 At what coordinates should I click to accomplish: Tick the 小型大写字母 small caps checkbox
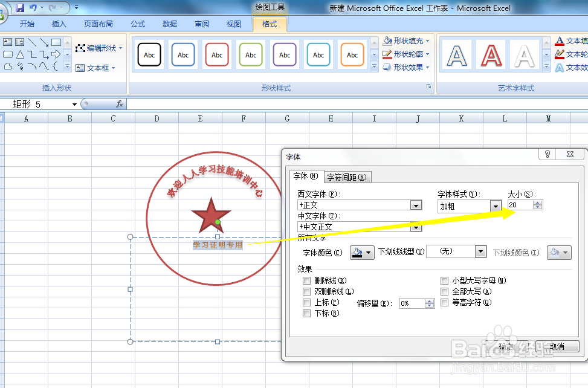(x=444, y=280)
